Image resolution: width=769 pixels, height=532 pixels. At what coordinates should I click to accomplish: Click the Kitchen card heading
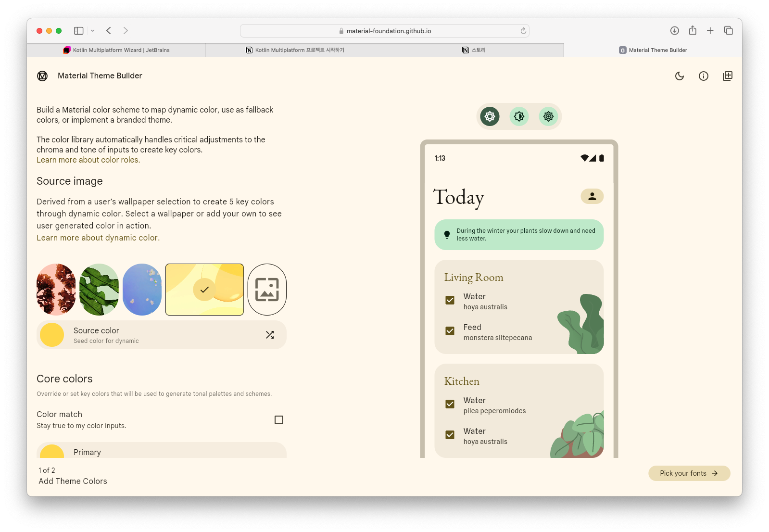pos(462,381)
